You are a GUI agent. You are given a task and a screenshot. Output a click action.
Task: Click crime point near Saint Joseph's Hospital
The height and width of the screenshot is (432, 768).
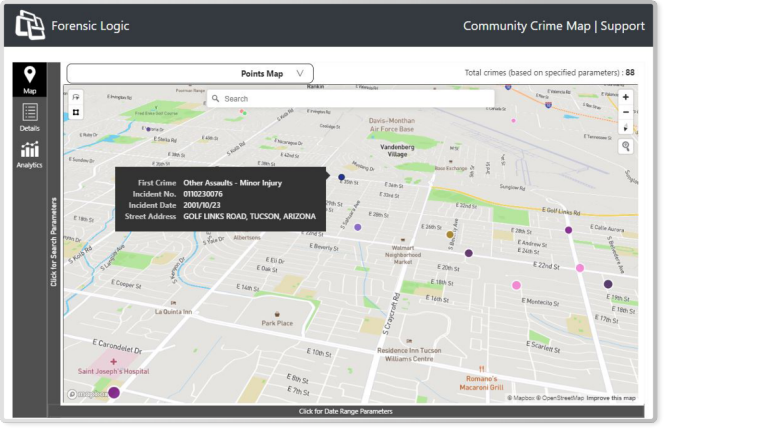coord(114,392)
